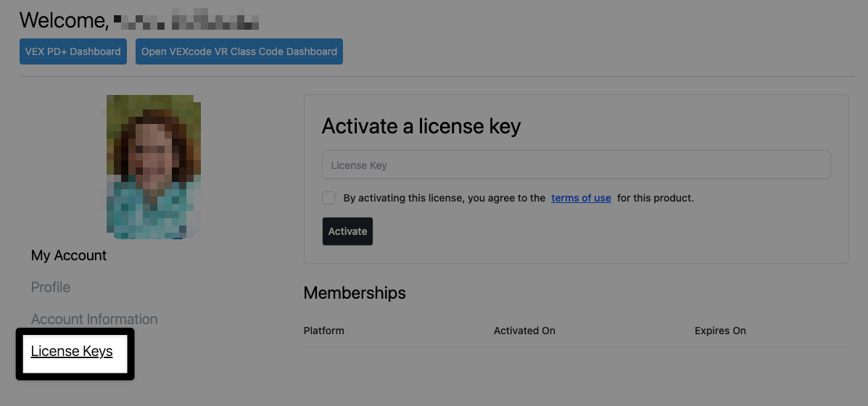Click the black Activate button
Screen dimensions: 868x406
pos(347,231)
